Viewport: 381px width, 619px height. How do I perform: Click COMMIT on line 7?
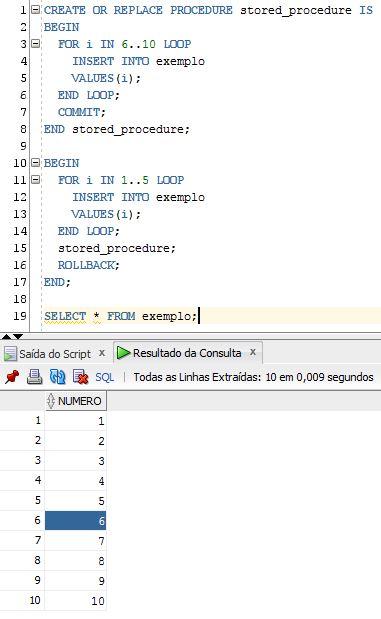pyautogui.click(x=79, y=112)
